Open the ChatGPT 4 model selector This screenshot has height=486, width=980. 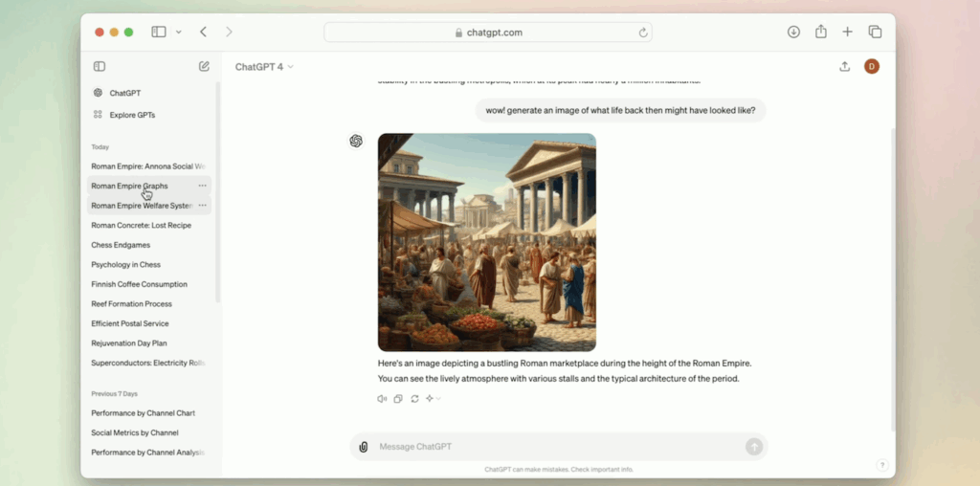(x=264, y=67)
